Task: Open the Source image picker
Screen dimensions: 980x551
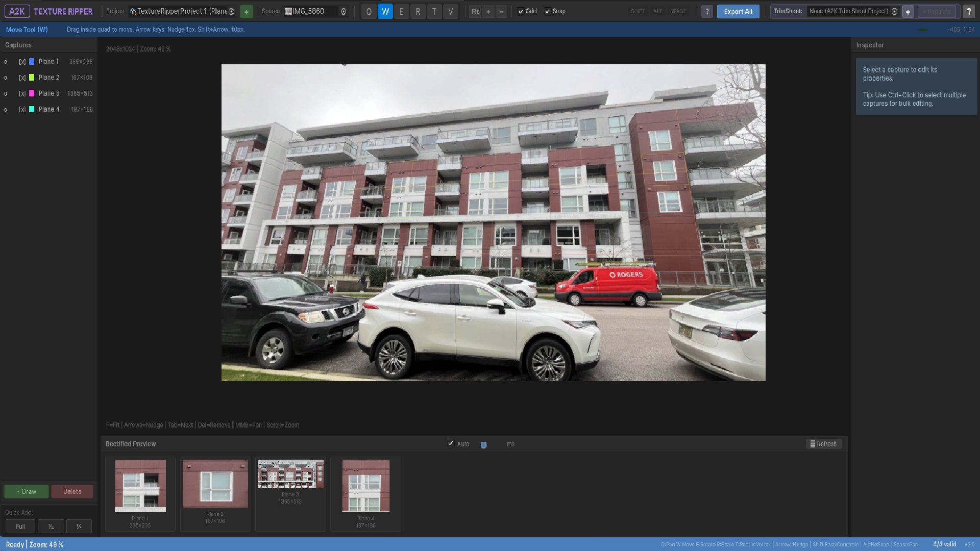Action: click(344, 11)
